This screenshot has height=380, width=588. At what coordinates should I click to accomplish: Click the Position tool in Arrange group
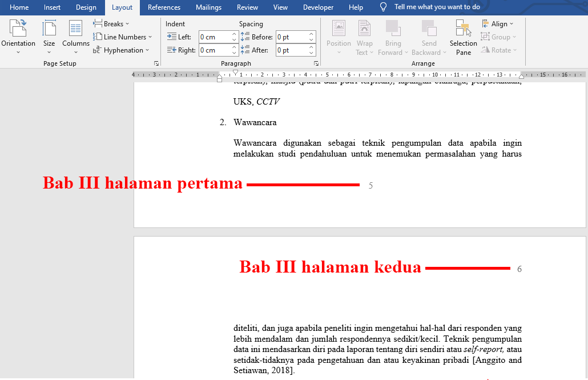(339, 36)
